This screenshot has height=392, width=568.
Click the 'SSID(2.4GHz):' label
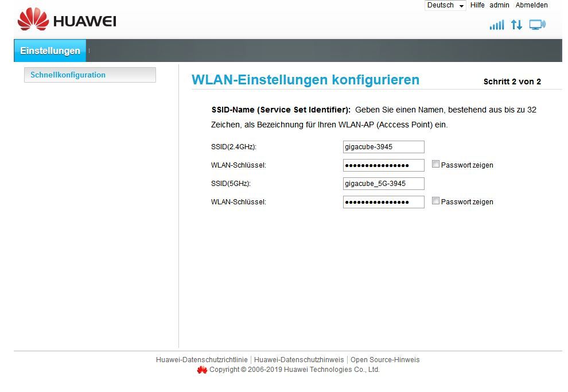234,147
